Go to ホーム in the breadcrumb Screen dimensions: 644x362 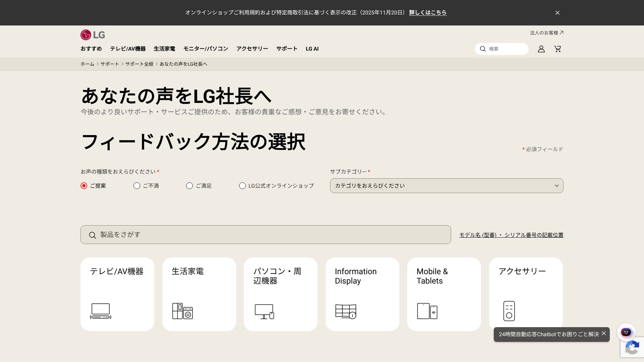pyautogui.click(x=88, y=64)
